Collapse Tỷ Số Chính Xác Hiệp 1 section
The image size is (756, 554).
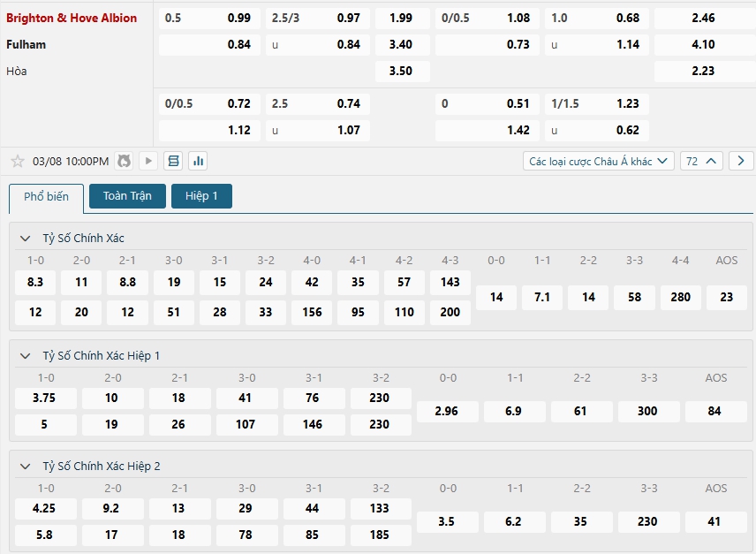[x=25, y=356]
